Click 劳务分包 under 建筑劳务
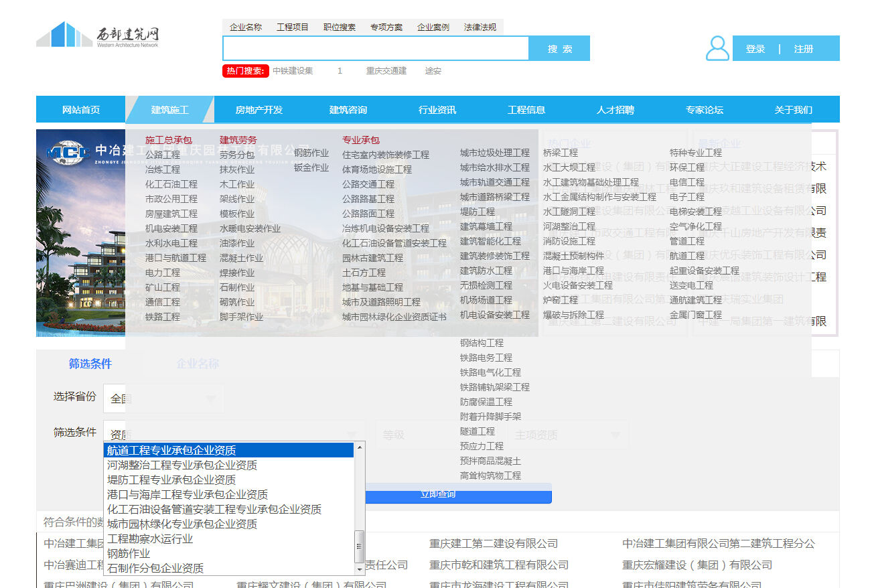The image size is (872, 588). [237, 155]
